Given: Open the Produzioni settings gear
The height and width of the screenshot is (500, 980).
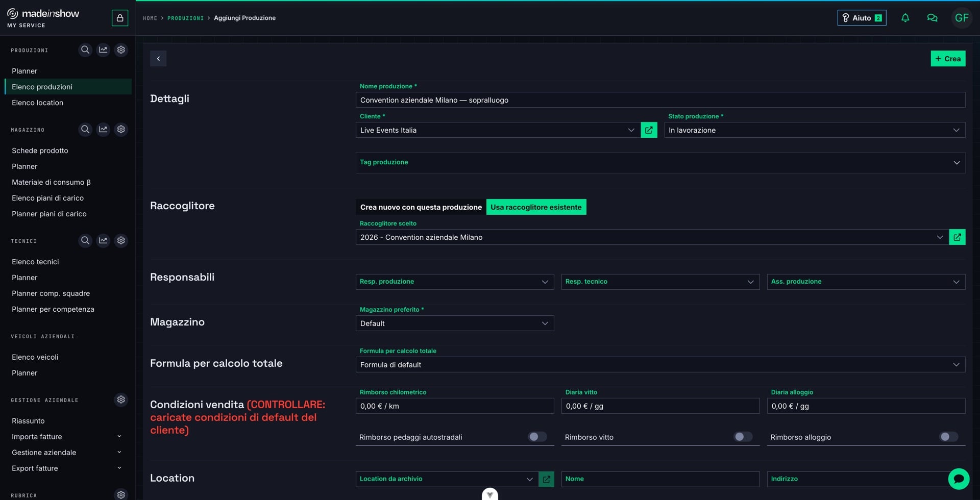Looking at the screenshot, I should click(x=121, y=50).
